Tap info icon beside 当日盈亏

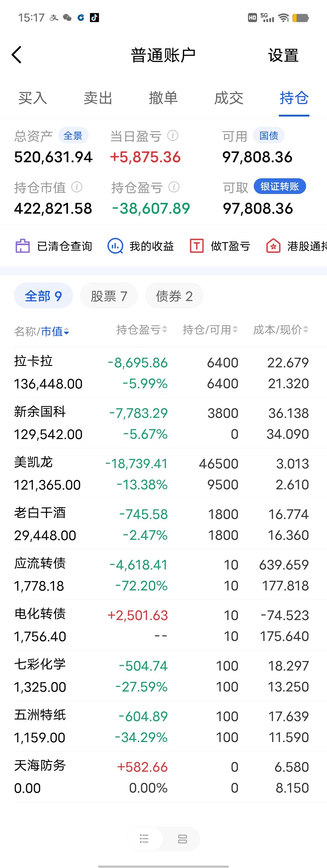click(x=173, y=136)
